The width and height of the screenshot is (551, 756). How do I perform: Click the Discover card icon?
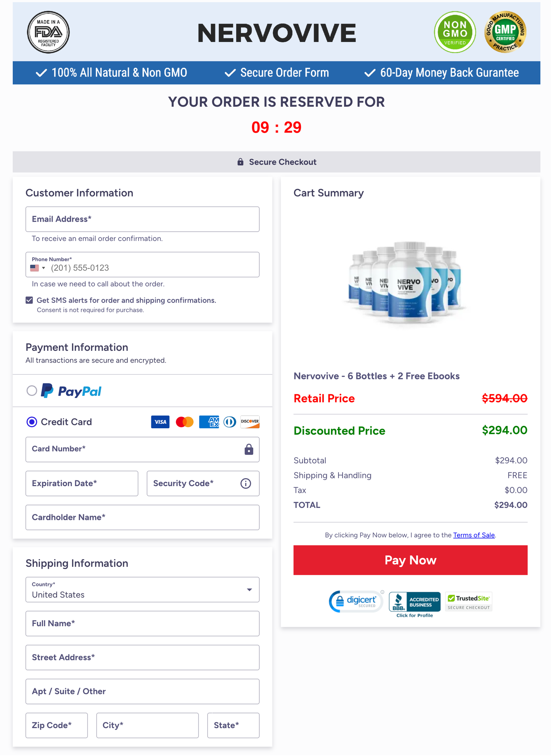click(250, 422)
